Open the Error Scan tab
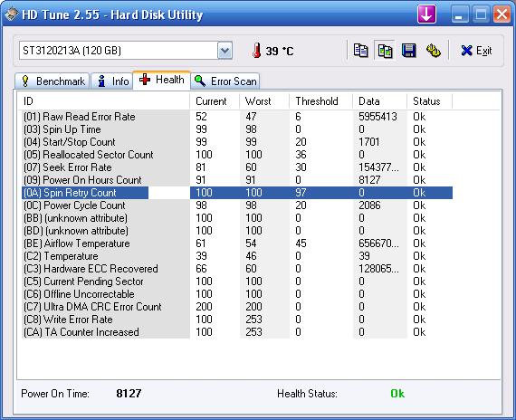This screenshot has height=420, width=516. pos(225,81)
